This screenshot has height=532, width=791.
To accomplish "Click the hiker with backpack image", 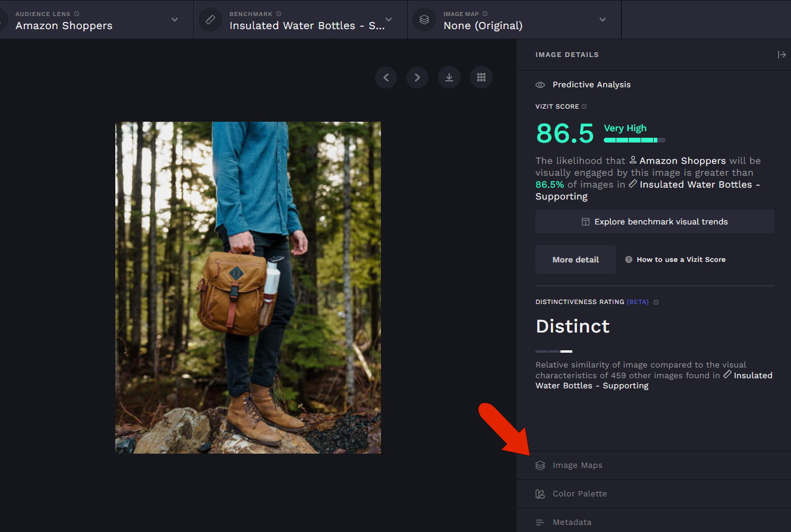I will click(x=248, y=287).
